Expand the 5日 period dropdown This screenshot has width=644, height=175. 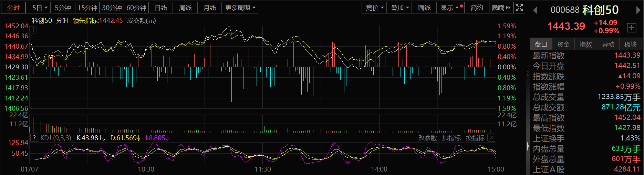pyautogui.click(x=40, y=8)
